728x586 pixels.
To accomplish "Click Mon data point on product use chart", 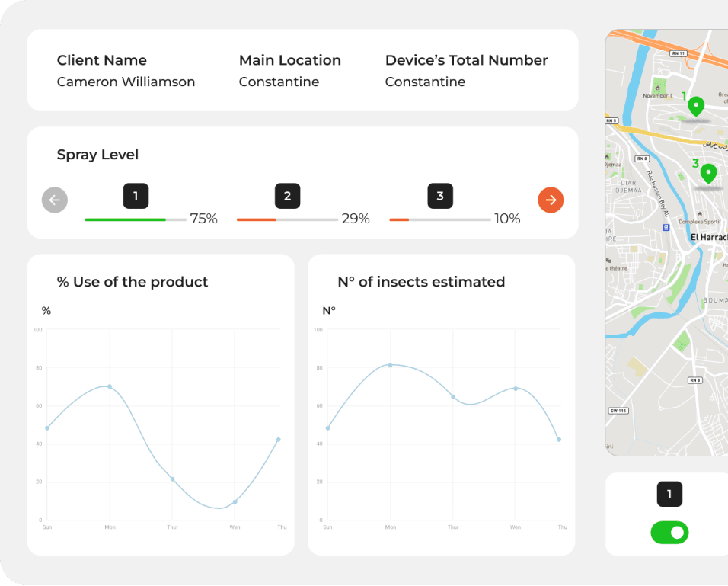I will point(110,386).
